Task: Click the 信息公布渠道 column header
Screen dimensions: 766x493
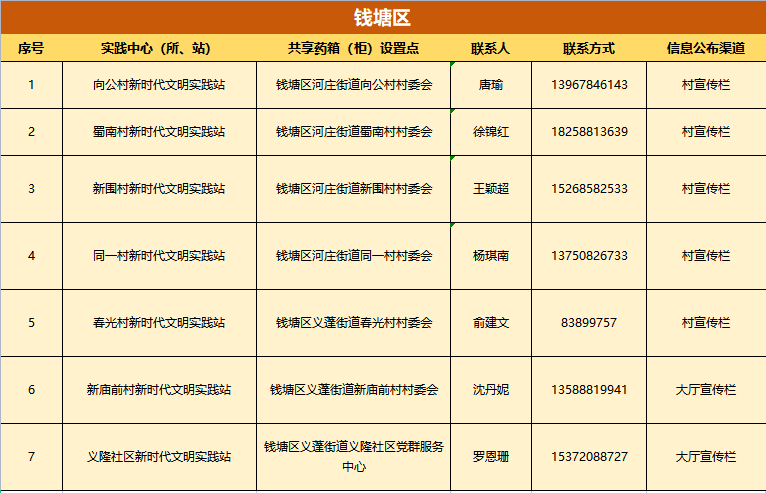Action: [706, 48]
